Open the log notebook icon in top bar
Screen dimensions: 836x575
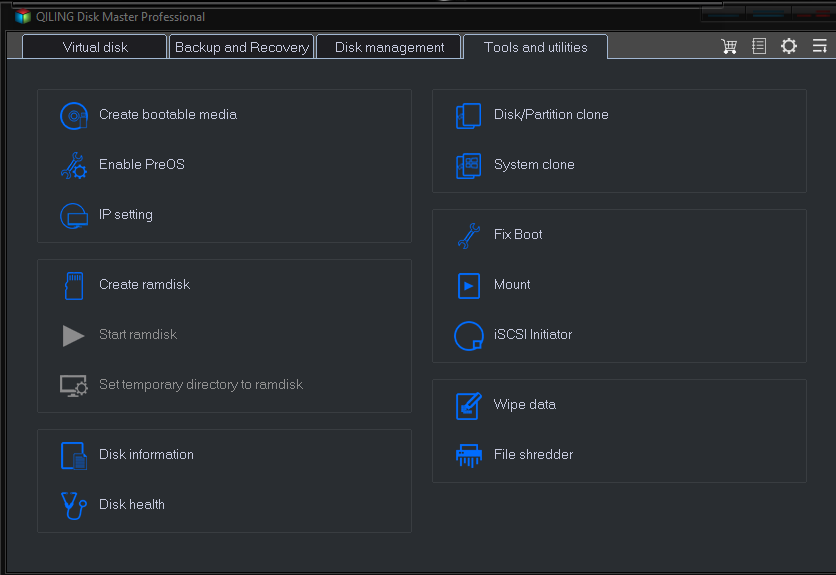[x=759, y=47]
